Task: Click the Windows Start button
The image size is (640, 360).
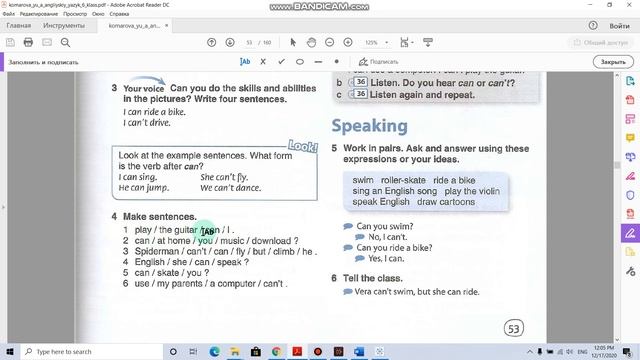Action: tap(10, 351)
